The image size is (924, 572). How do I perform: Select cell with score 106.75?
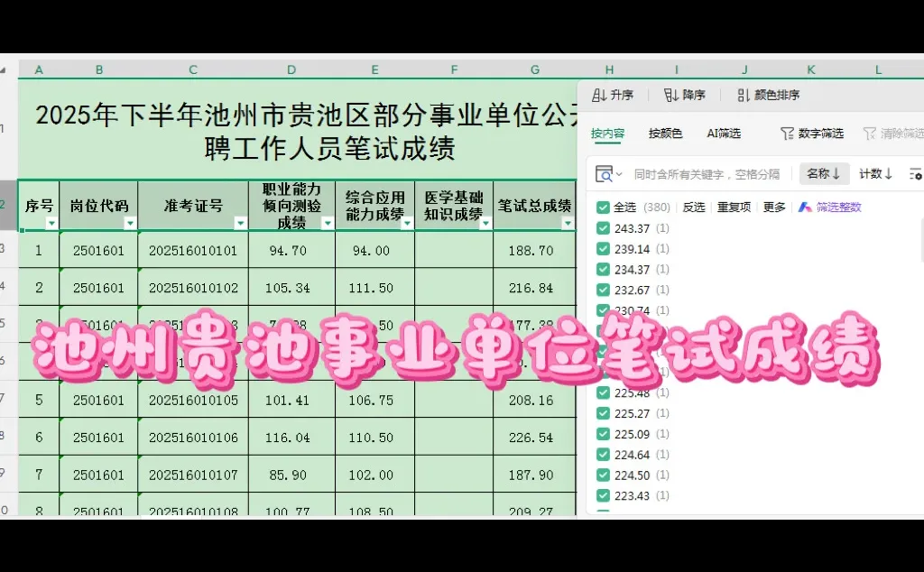pos(374,400)
